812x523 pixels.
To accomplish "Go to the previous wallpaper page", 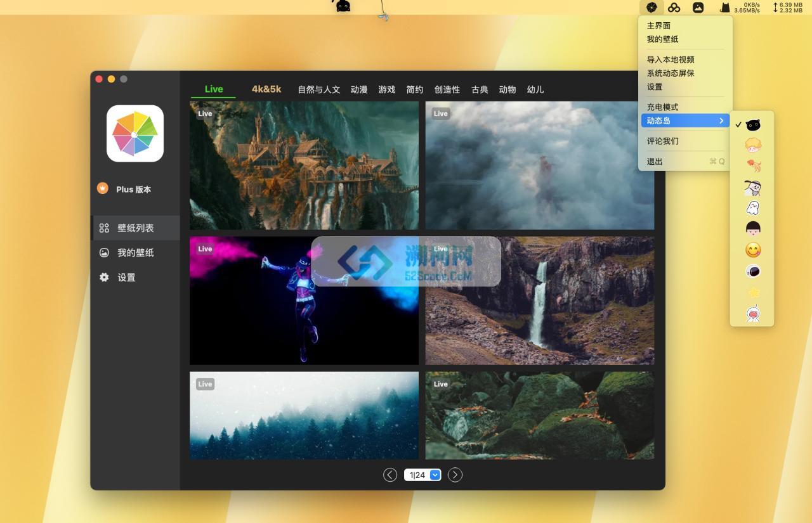I will click(x=390, y=475).
